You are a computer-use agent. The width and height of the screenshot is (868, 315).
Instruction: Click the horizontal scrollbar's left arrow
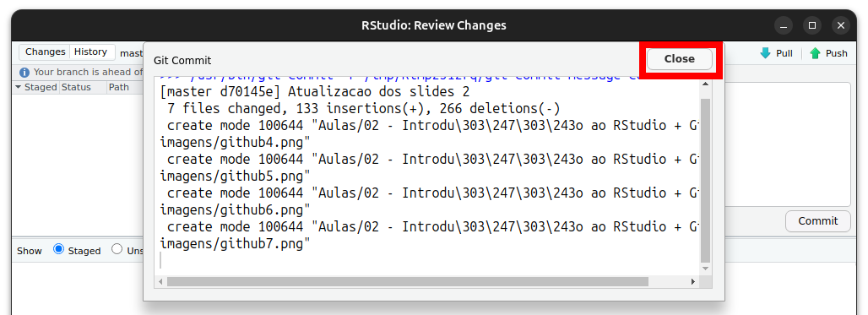click(x=161, y=282)
